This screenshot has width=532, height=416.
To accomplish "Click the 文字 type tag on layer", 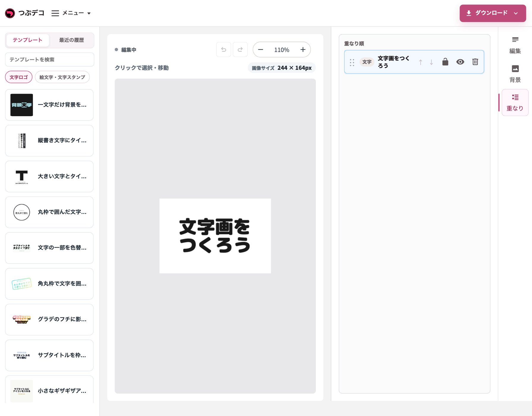I will 367,62.
